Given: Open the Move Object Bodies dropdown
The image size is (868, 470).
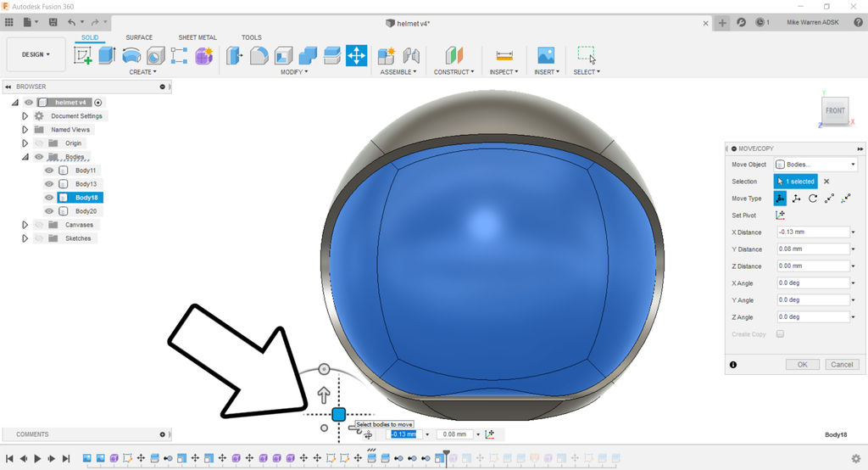Looking at the screenshot, I should pyautogui.click(x=815, y=165).
